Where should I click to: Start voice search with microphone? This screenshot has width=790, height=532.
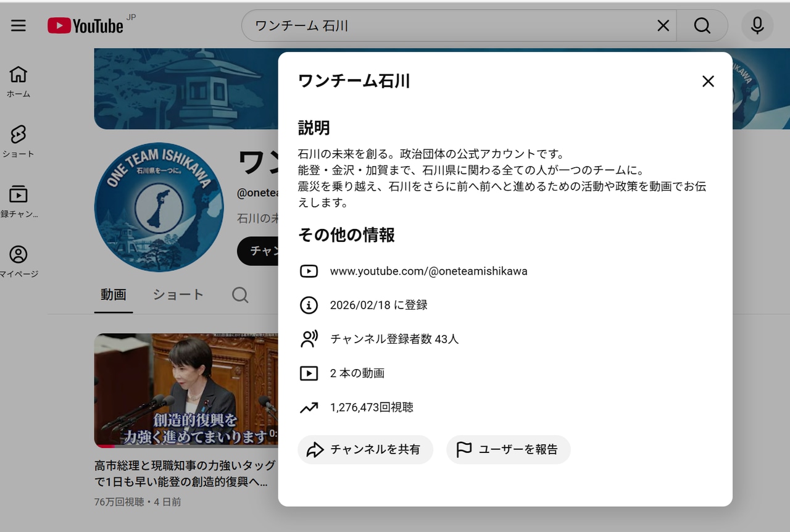coord(757,25)
